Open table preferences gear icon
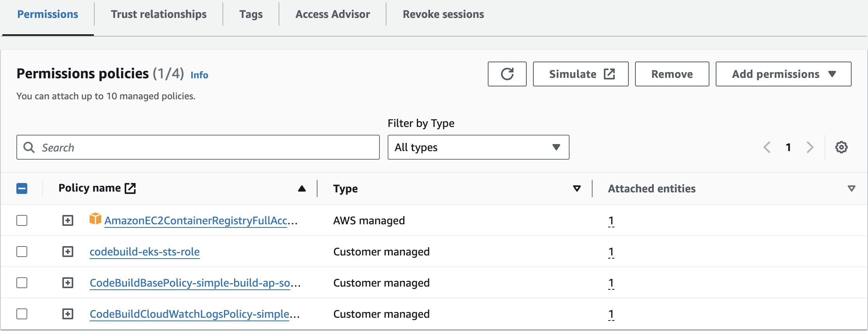 tap(841, 147)
